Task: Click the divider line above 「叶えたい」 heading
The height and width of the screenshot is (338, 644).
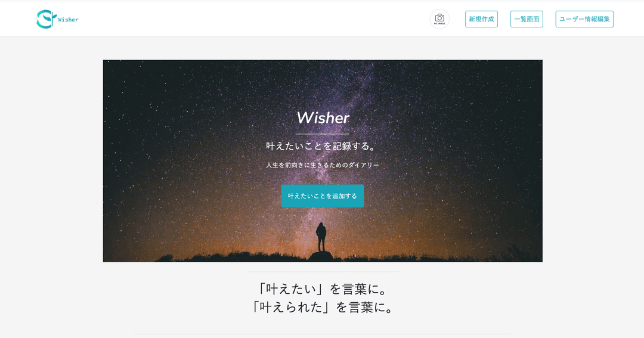Action: [323, 272]
